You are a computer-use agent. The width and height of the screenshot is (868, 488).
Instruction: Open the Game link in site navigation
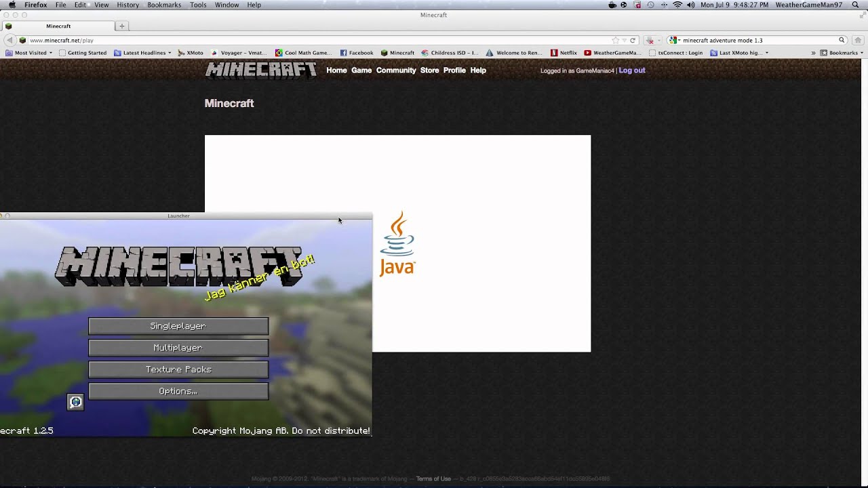coord(361,70)
